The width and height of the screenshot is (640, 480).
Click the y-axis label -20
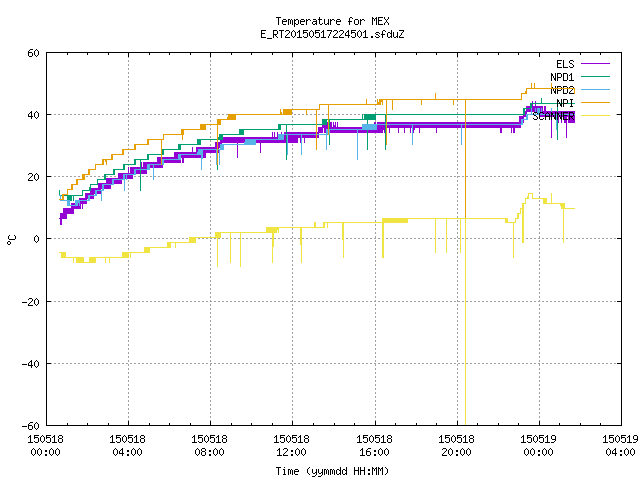(31, 302)
